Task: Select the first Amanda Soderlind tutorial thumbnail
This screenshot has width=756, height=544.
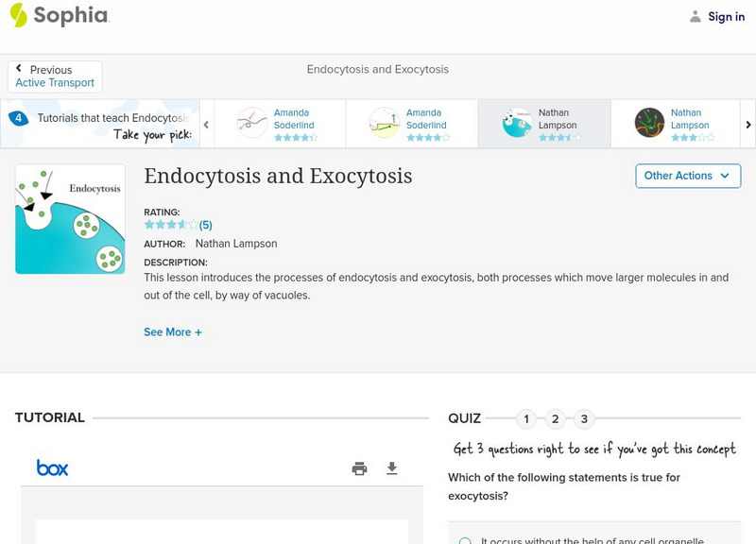Action: tap(253, 123)
